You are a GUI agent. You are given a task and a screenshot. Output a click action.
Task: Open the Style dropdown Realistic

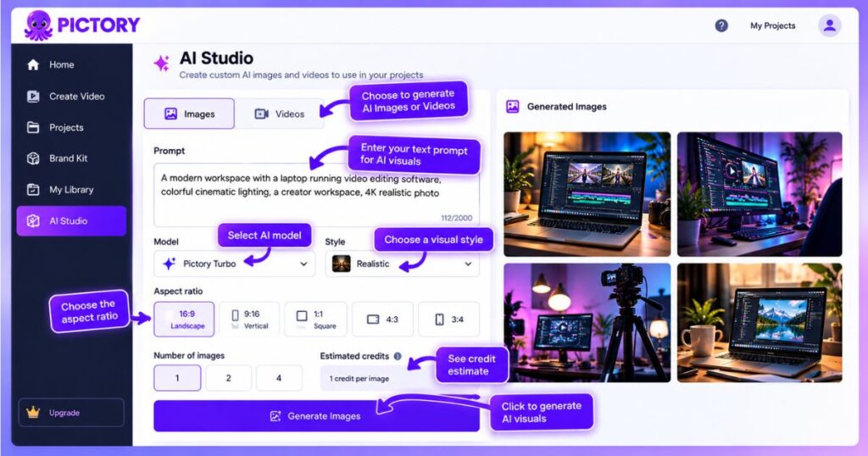coord(403,264)
